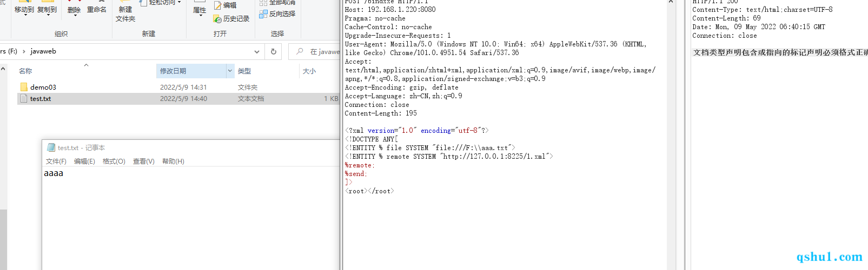Image resolution: width=868 pixels, height=270 pixels.
Task: Click scroll-up arrow of navigation pane
Action: (3, 69)
